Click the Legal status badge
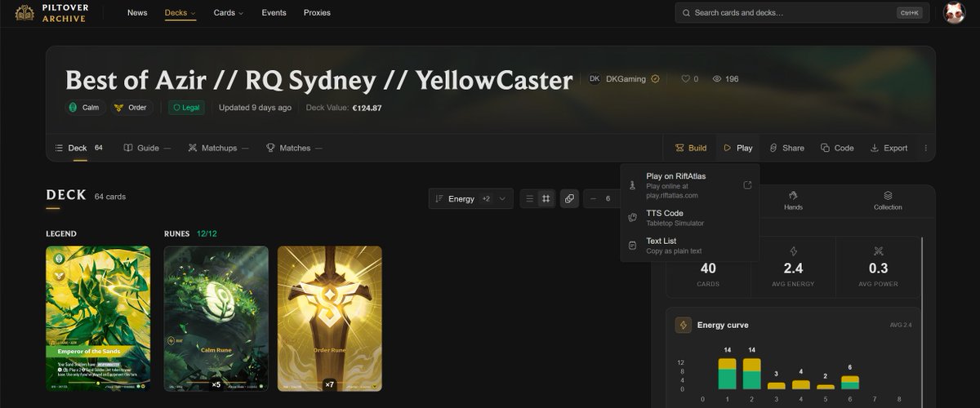980x408 pixels. [186, 108]
